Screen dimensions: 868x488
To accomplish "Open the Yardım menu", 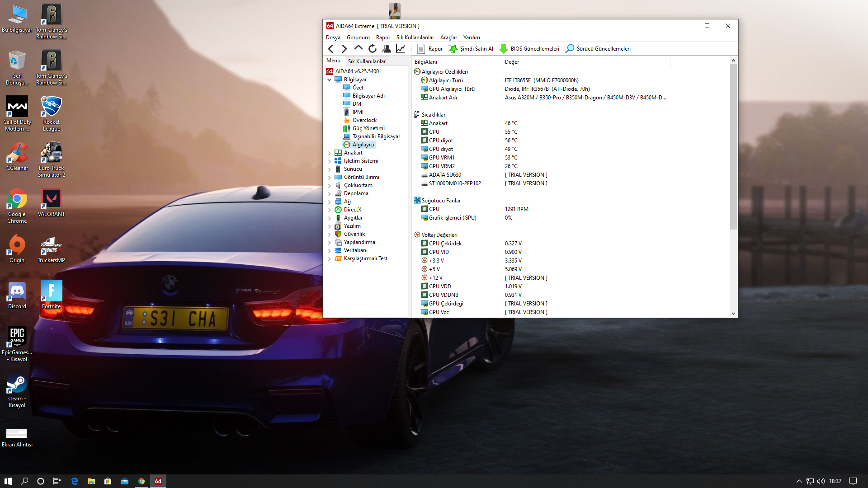I will [472, 38].
